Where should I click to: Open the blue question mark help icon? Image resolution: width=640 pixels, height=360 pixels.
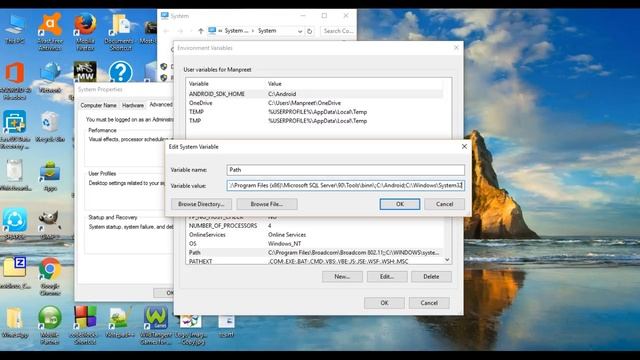click(120, 72)
